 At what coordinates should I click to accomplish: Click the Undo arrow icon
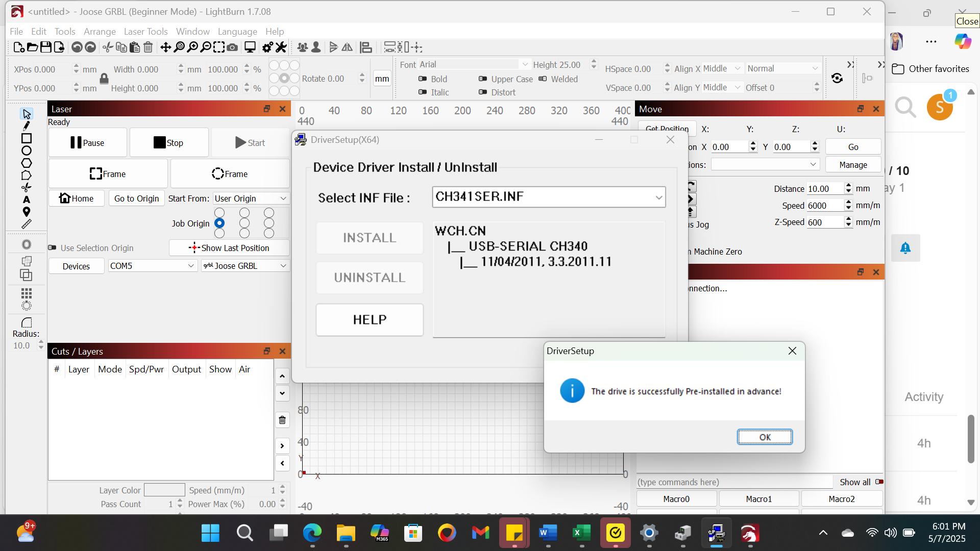(x=77, y=47)
